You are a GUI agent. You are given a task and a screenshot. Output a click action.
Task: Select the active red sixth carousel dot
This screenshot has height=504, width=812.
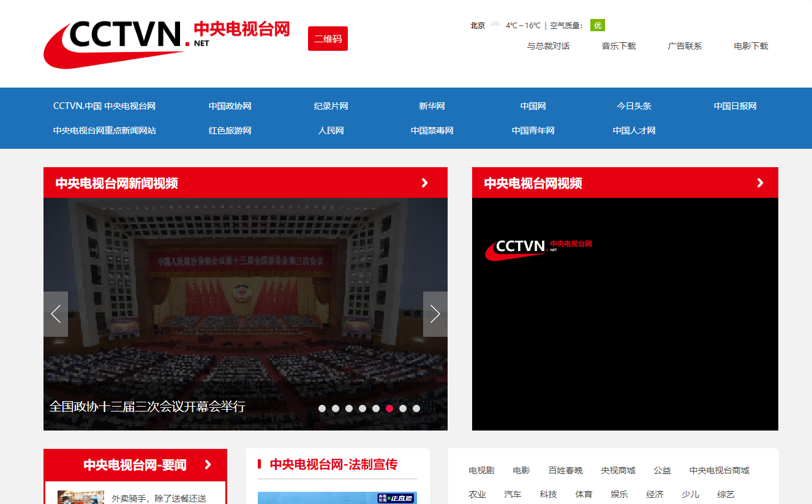pyautogui.click(x=389, y=408)
